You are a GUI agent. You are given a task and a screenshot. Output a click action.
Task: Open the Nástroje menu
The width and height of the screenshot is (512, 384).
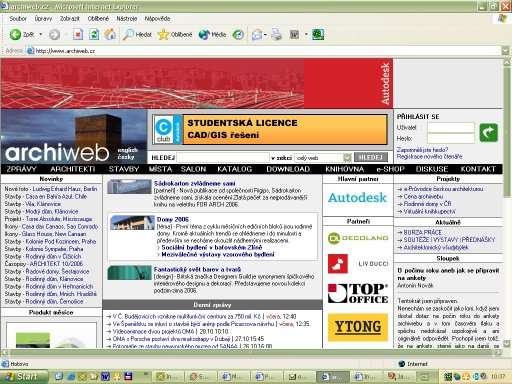127,19
